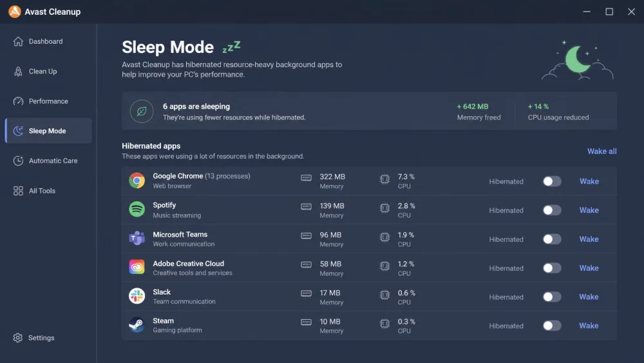The height and width of the screenshot is (363, 644).
Task: Open All Tools from the sidebar
Action: pos(48,191)
